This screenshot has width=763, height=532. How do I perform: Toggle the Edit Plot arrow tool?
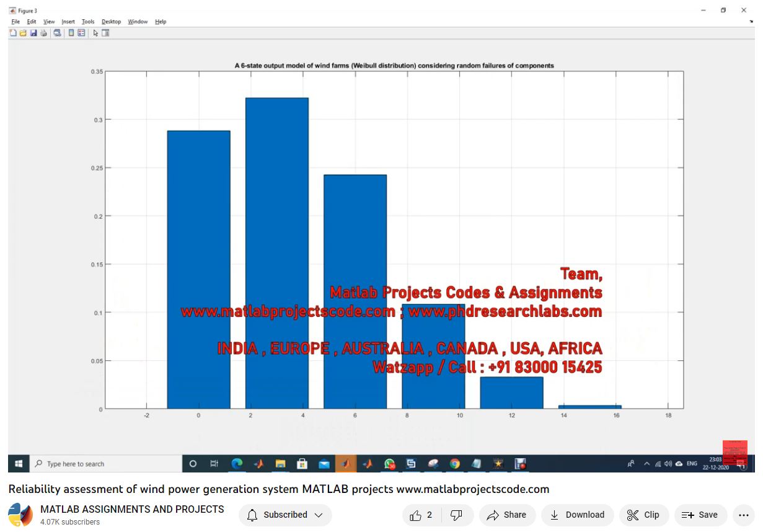pos(96,33)
